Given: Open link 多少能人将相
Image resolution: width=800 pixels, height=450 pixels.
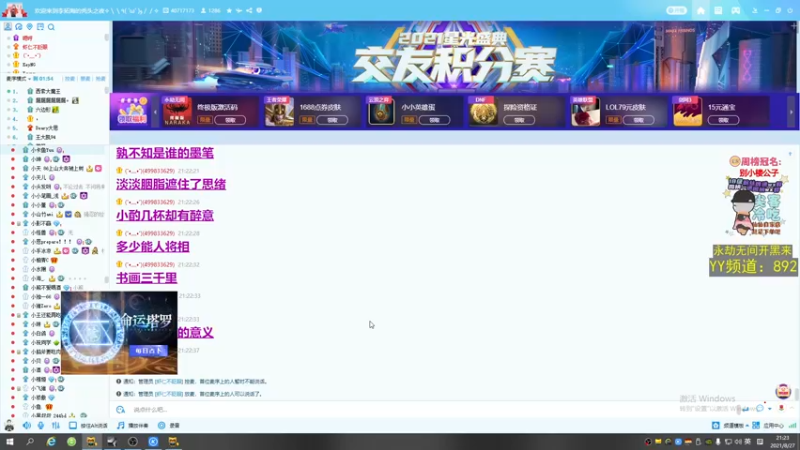Looking at the screenshot, I should pyautogui.click(x=153, y=247).
